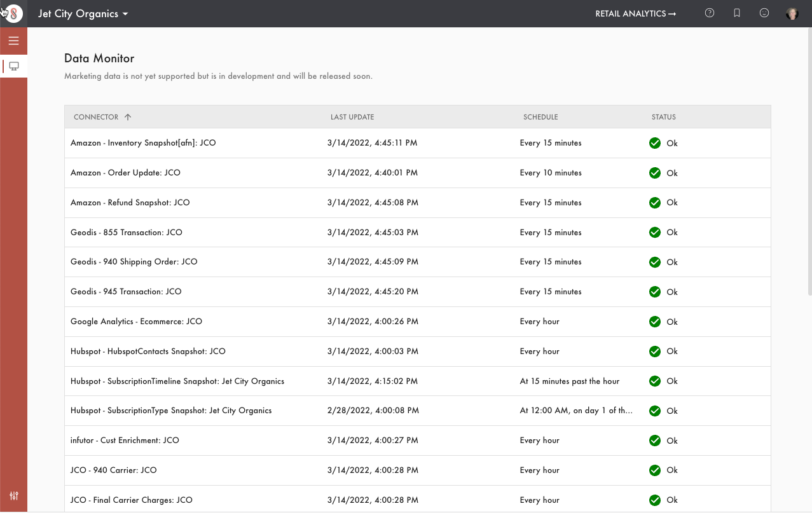The height and width of the screenshot is (513, 812).
Task: Click the app logo in top-left corner
Action: [x=13, y=13]
